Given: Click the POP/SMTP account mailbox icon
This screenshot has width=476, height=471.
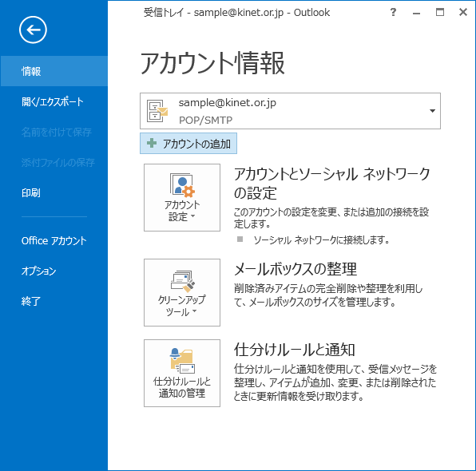Looking at the screenshot, I should tap(157, 111).
